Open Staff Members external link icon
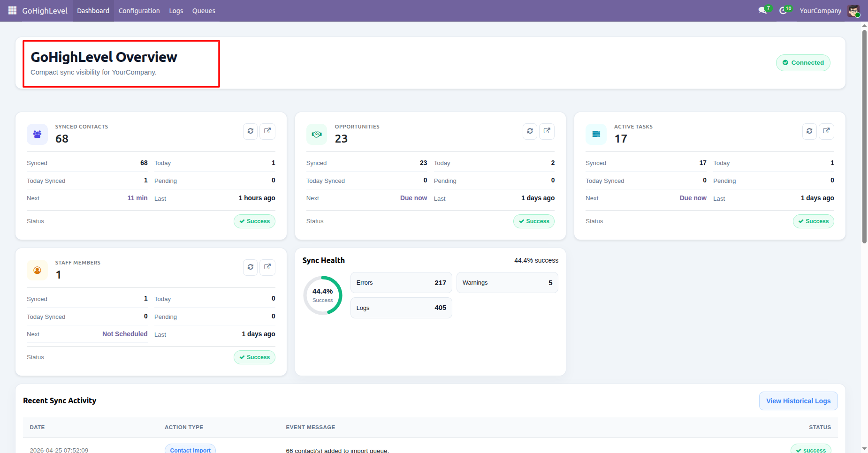 267,267
